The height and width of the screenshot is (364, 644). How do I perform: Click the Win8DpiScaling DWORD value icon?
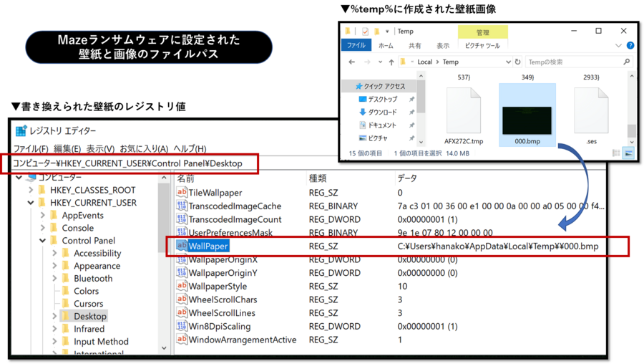pos(182,326)
